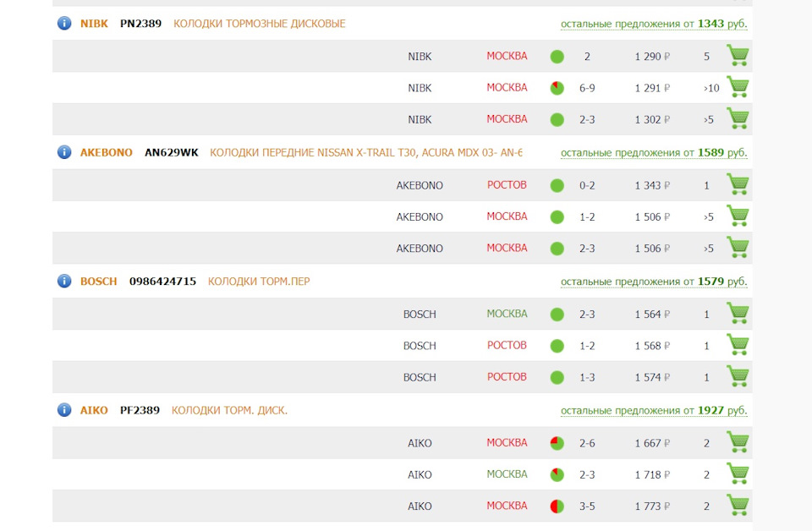Screen dimensions: 812x531
Task: Click price 1 718 ₽
Action: tap(652, 474)
